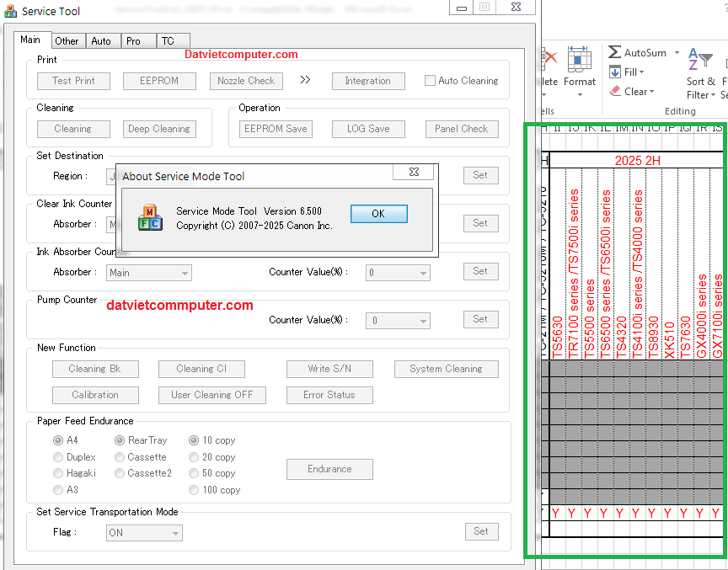This screenshot has width=728, height=570.
Task: Click the MFC blocks icon in About dialog
Action: click(151, 217)
